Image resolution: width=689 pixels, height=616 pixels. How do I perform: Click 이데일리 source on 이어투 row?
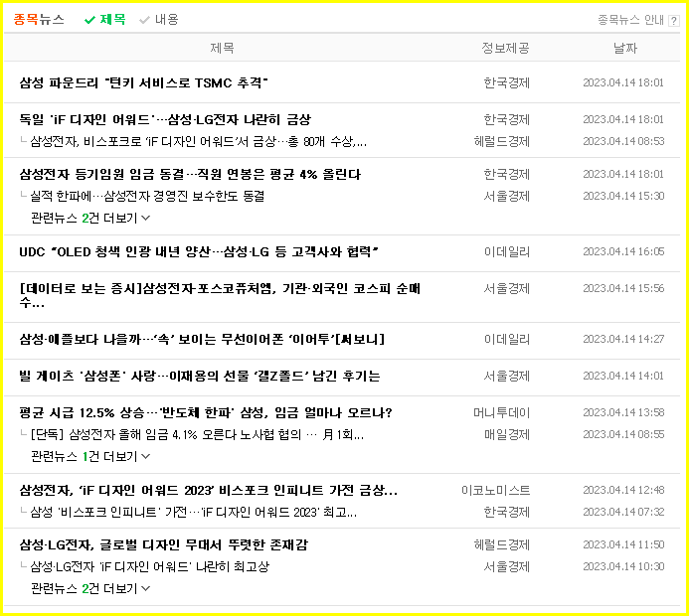pyautogui.click(x=507, y=339)
